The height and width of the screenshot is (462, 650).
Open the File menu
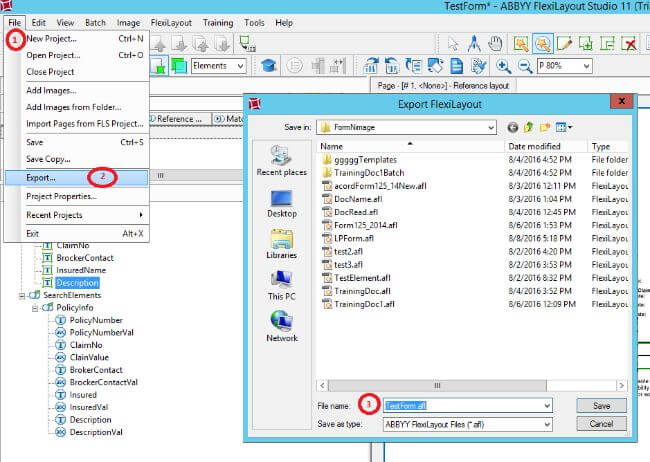(x=15, y=23)
